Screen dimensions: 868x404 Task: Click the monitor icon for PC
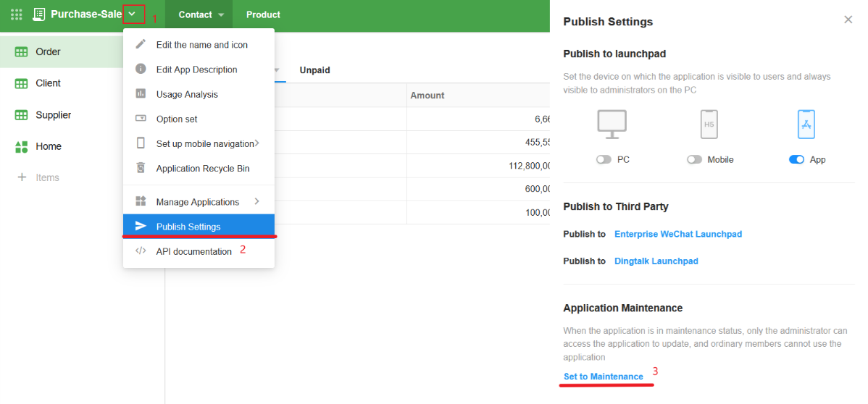[x=612, y=125]
